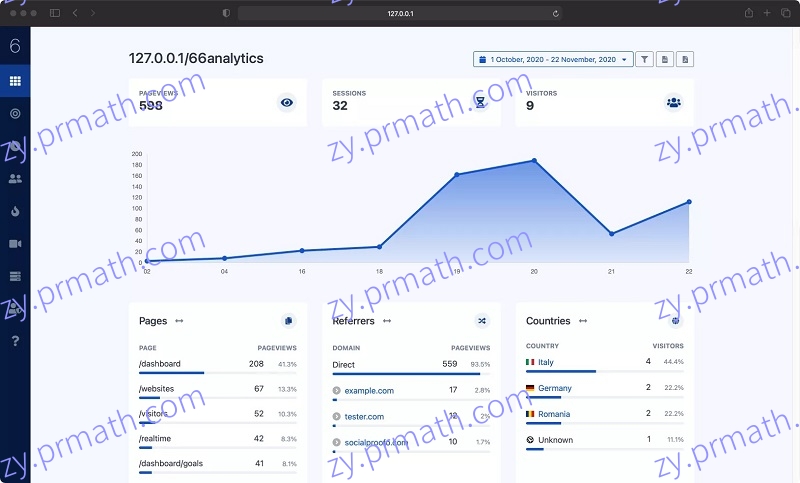Open the dashboard grid icon in sidebar
This screenshot has width=800, height=483.
15,81
